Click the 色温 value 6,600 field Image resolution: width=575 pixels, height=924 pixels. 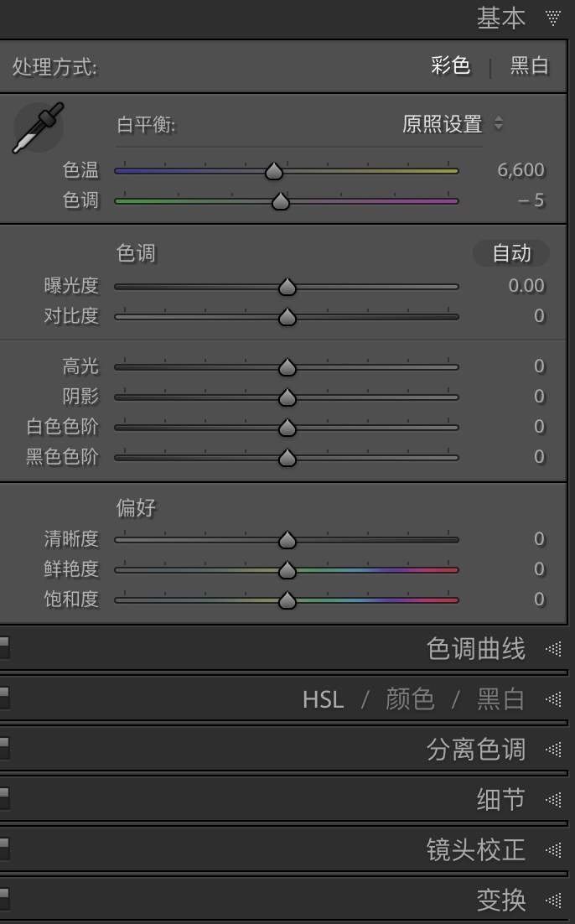pyautogui.click(x=521, y=170)
